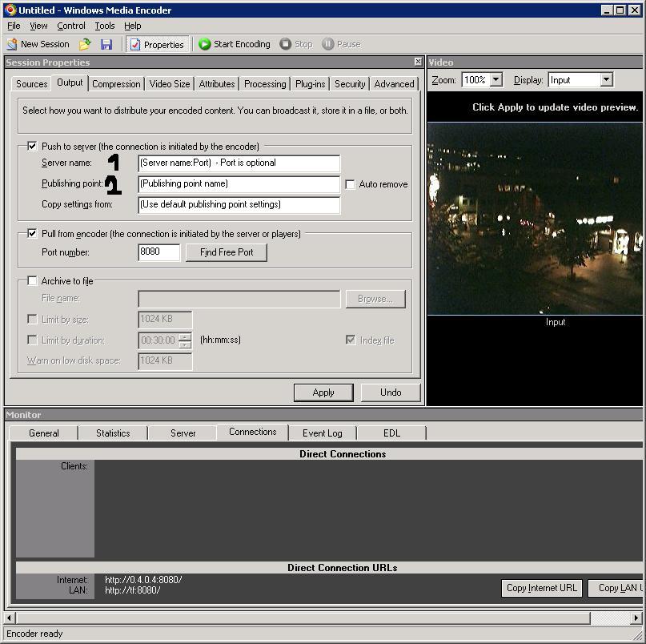Click the Port number field showing 8080
This screenshot has width=646, height=644.
point(159,252)
